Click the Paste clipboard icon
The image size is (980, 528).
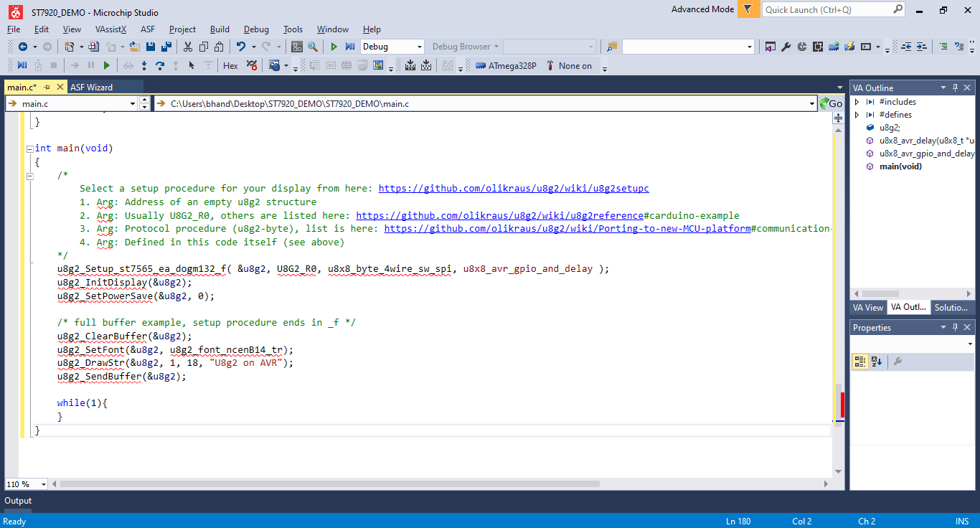(x=219, y=47)
